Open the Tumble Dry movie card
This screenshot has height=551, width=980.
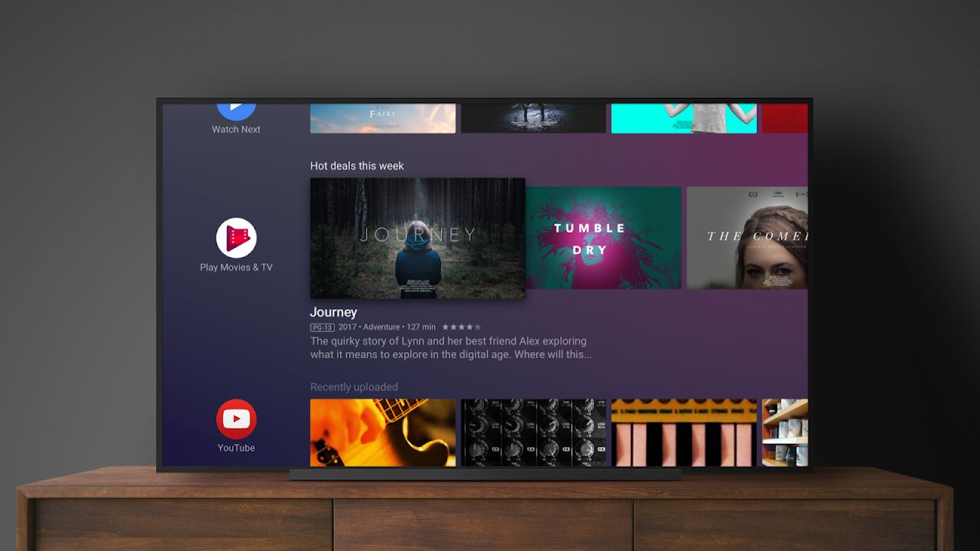(603, 238)
